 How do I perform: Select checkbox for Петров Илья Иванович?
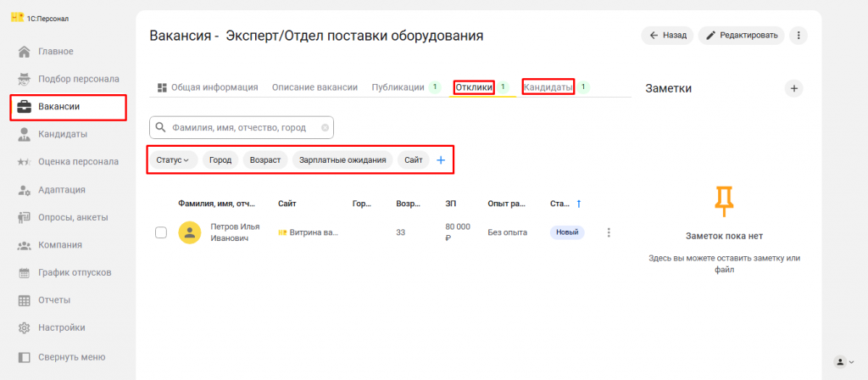pos(161,232)
